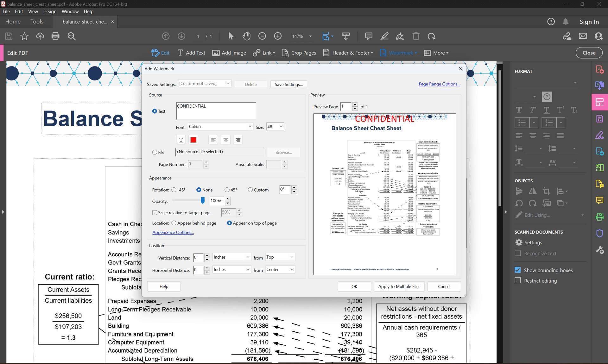Click the red text color swatch
Image resolution: width=608 pixels, height=364 pixels.
pyautogui.click(x=193, y=140)
